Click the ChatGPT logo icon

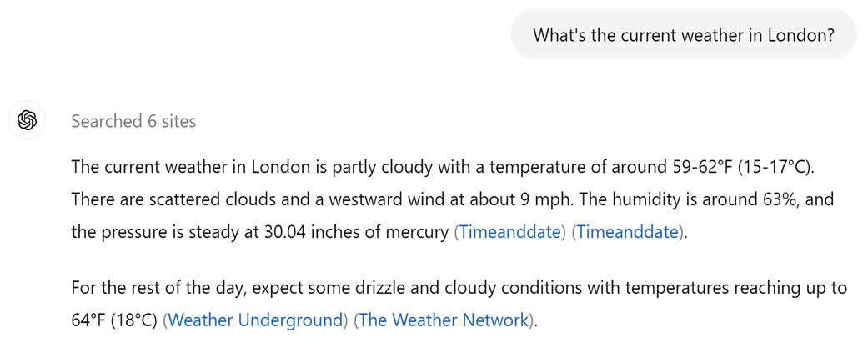coord(27,121)
